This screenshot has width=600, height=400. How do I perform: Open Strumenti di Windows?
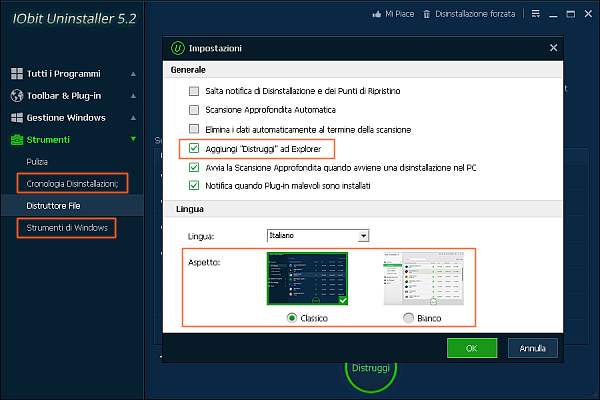click(x=67, y=228)
